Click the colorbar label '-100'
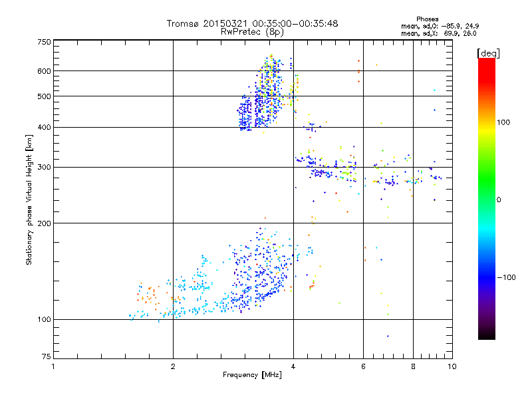 click(x=506, y=277)
